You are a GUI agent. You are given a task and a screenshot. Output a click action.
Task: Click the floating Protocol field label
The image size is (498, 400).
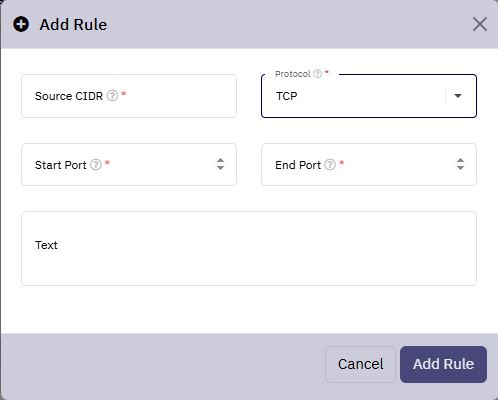(293, 74)
